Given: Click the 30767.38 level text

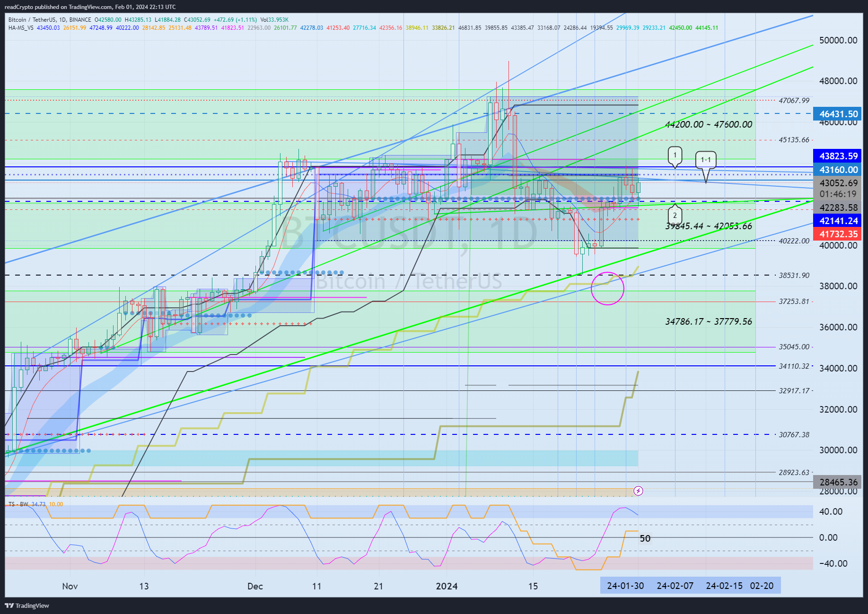Looking at the screenshot, I should (794, 434).
